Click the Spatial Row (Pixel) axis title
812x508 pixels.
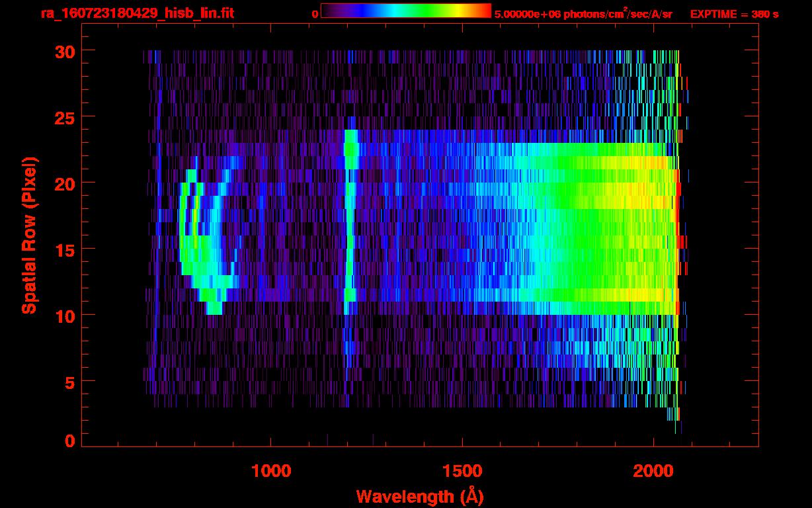click(x=29, y=235)
